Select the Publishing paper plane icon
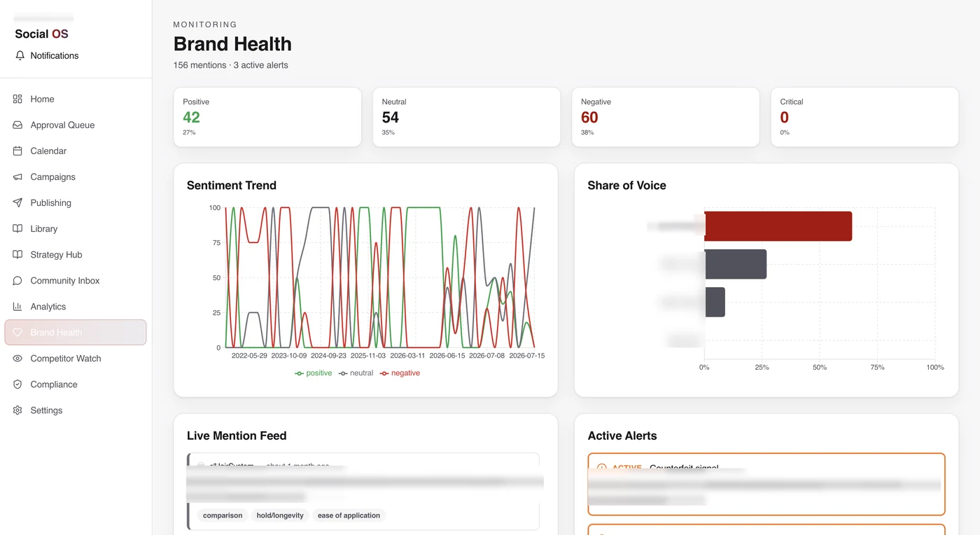Viewport: 980px width, 535px height. click(17, 202)
